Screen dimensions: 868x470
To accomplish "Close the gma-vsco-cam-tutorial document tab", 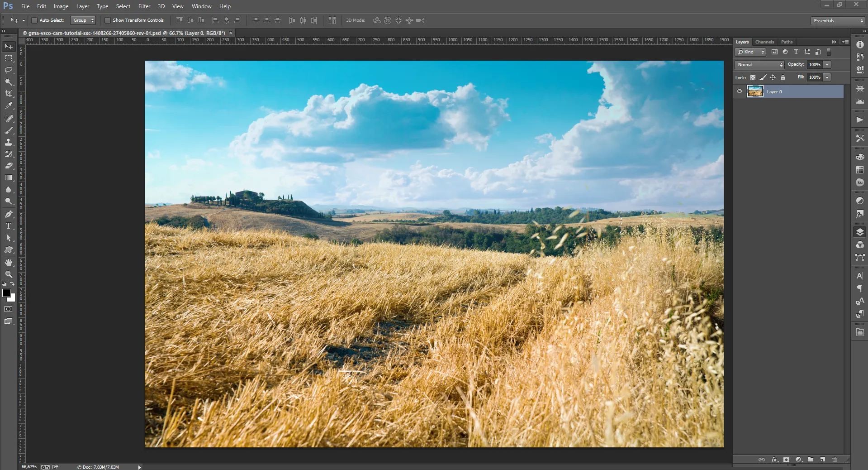I will (231, 33).
